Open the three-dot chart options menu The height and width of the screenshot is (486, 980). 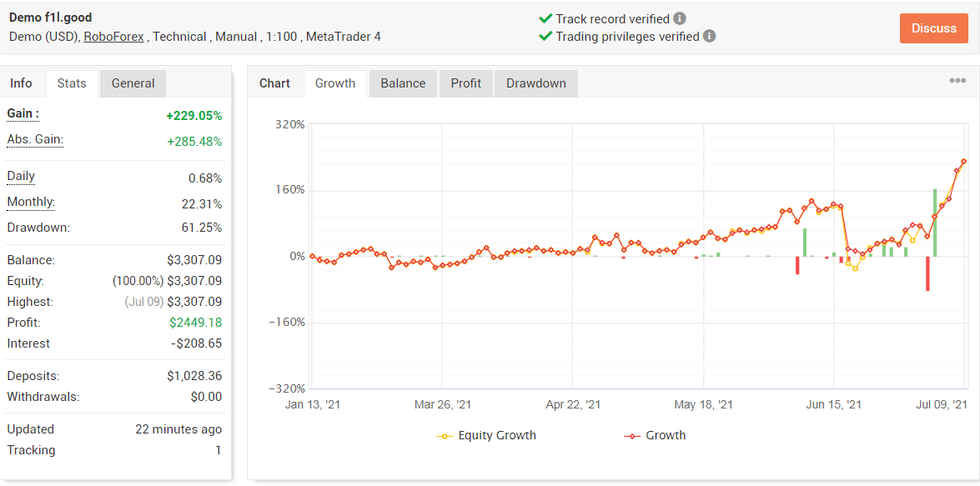pos(957,81)
